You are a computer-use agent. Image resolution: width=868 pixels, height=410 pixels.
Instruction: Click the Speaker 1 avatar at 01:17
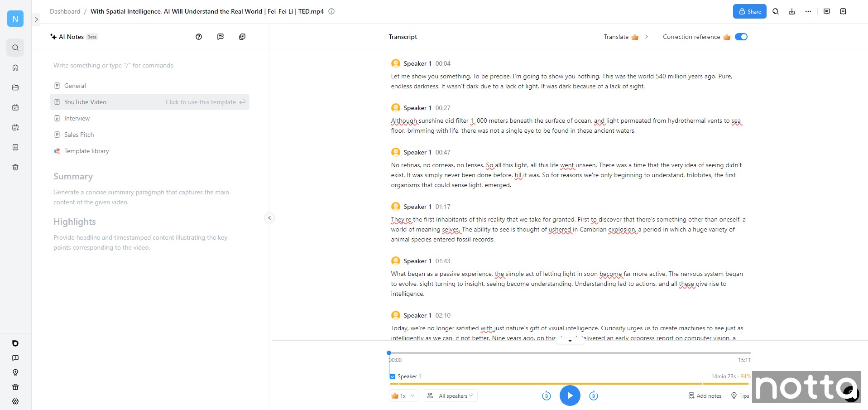pyautogui.click(x=396, y=207)
